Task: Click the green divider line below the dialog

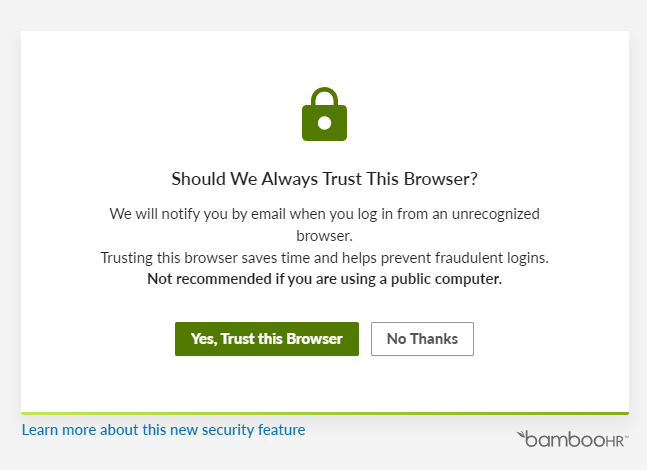Action: 324,412
